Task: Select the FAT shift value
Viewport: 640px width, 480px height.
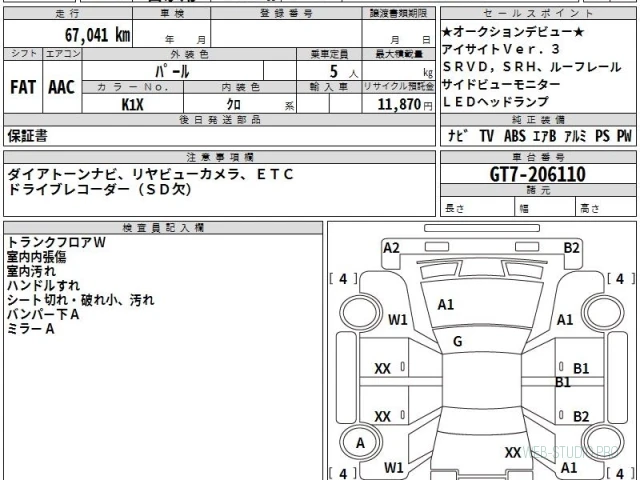Action: click(23, 87)
